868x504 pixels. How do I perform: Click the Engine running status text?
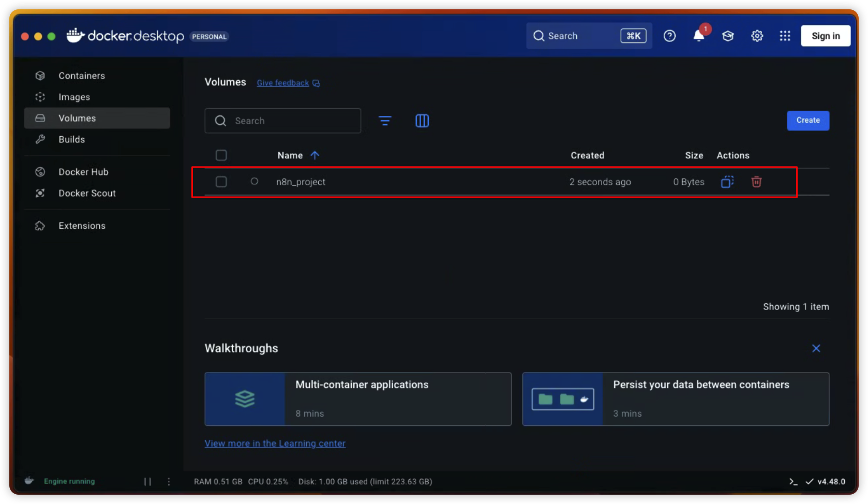[x=69, y=481]
